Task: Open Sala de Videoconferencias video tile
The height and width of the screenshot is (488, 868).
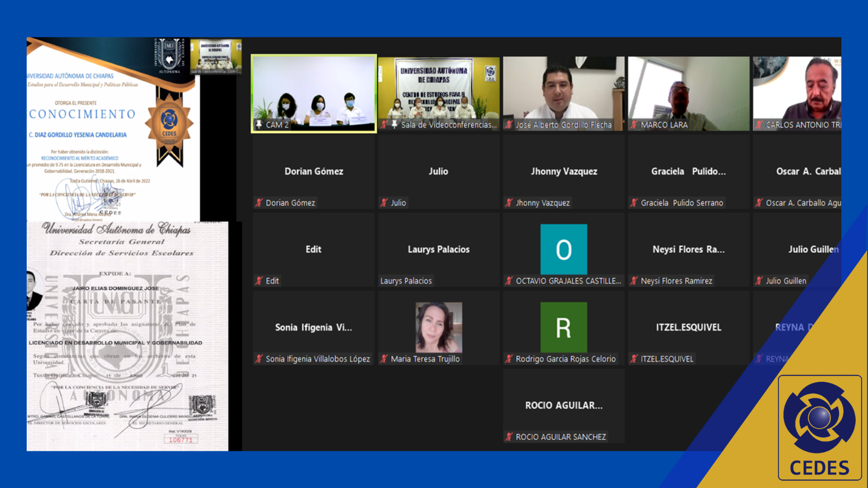Action: tap(439, 94)
